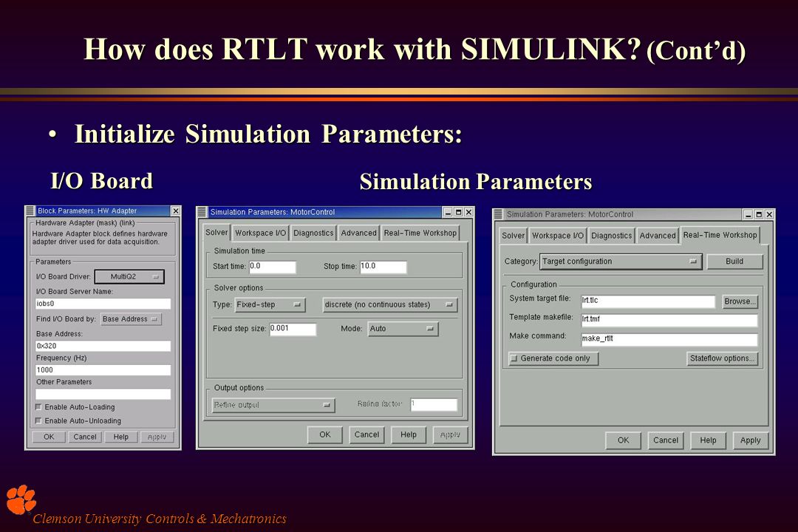The image size is (798, 532).
Task: Maximize the right Simulation Parameters window
Action: (759, 214)
